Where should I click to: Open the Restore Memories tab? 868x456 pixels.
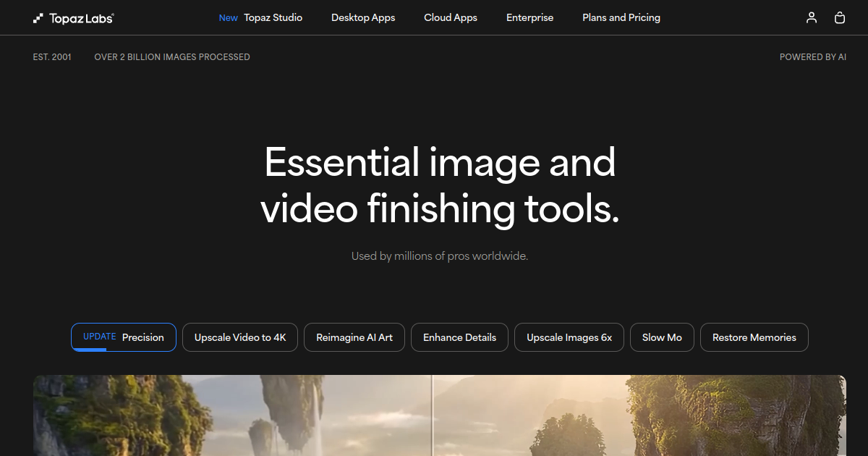[754, 337]
